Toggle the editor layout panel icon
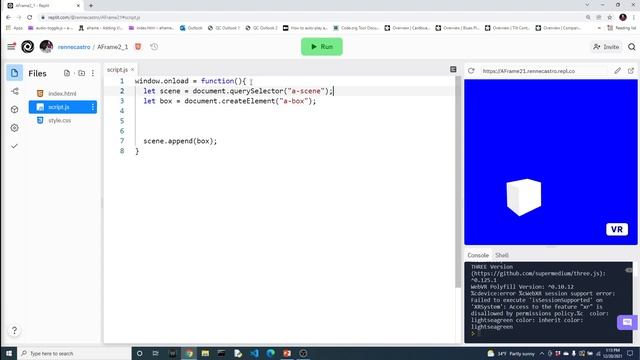Viewport: 640px width, 360px height. tap(453, 69)
